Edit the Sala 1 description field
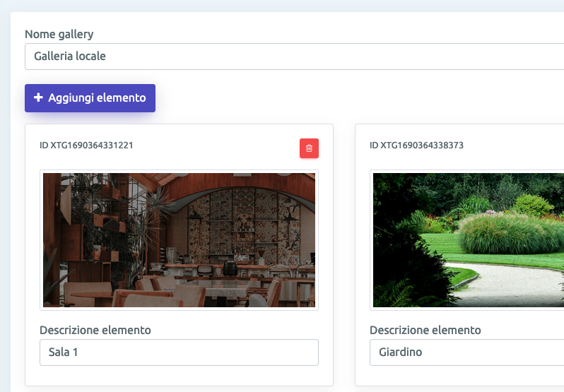The height and width of the screenshot is (392, 564). click(x=179, y=352)
